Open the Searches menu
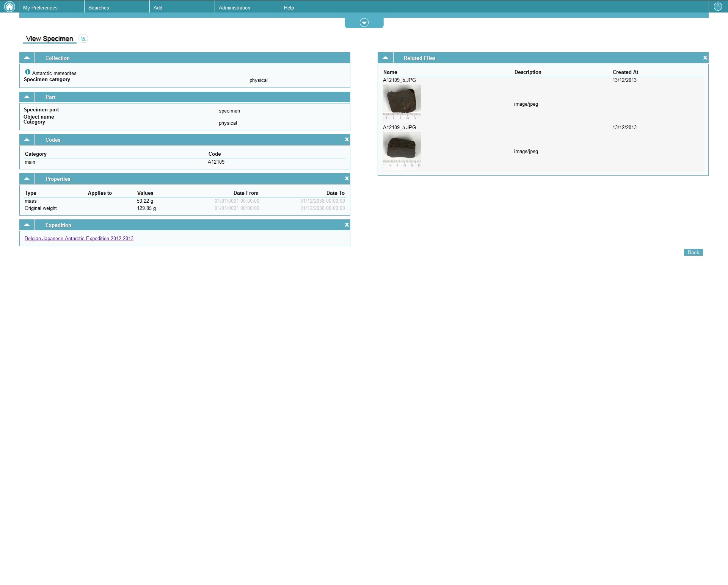 click(99, 8)
